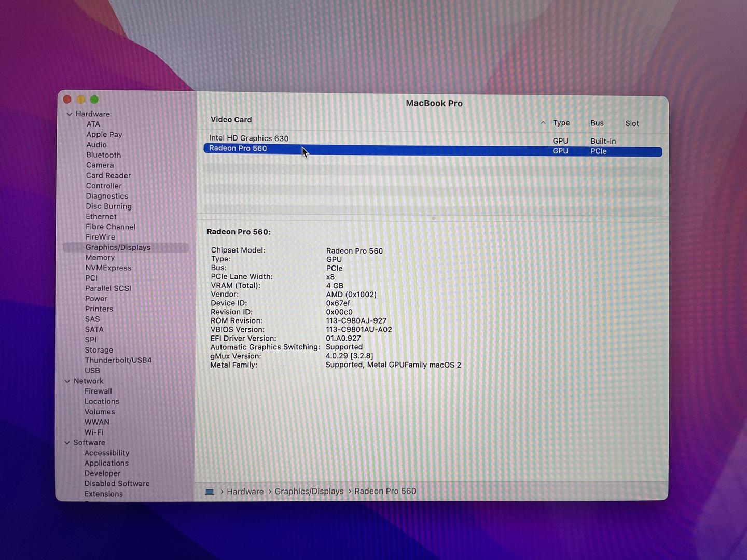This screenshot has height=560, width=747.
Task: Select Disabled Software in the sidebar
Action: (x=117, y=484)
